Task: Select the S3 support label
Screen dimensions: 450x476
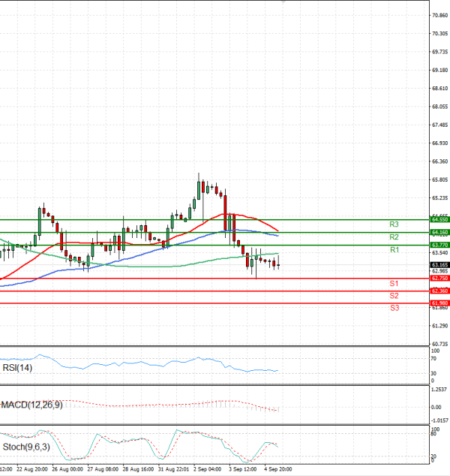Action: 393,308
